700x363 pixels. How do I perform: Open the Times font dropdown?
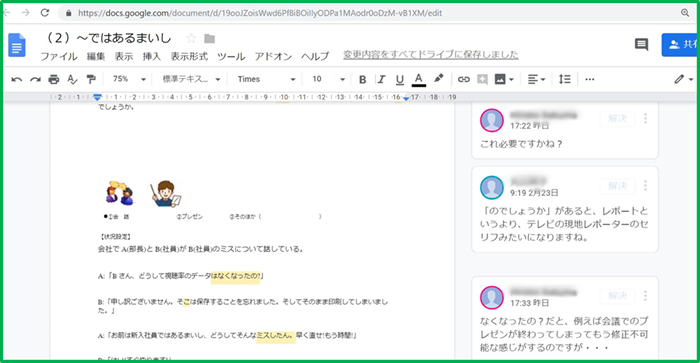pyautogui.click(x=266, y=79)
